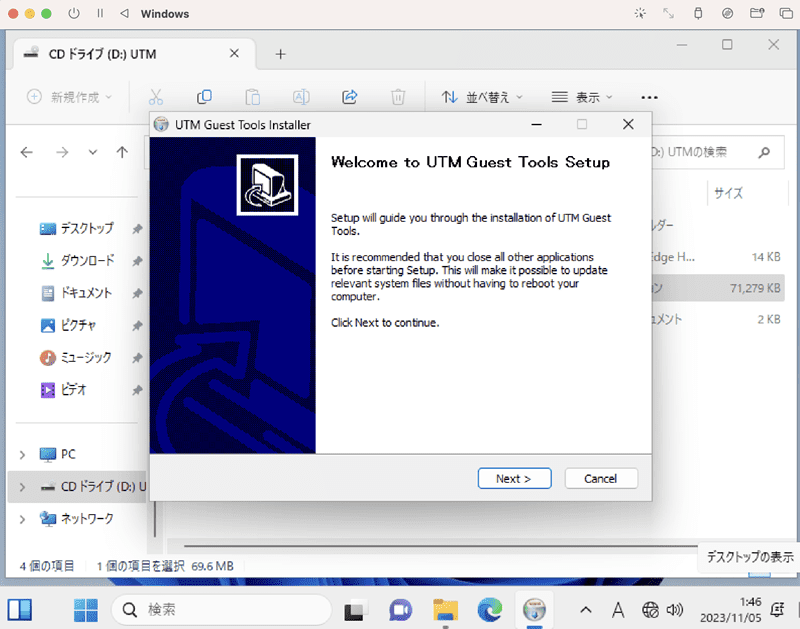800x629 pixels.
Task: Open network status globe icon
Action: click(651, 610)
